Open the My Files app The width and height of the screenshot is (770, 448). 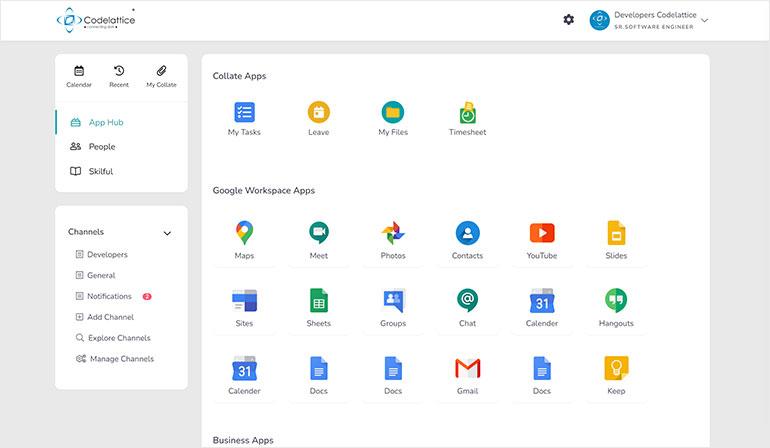click(393, 118)
